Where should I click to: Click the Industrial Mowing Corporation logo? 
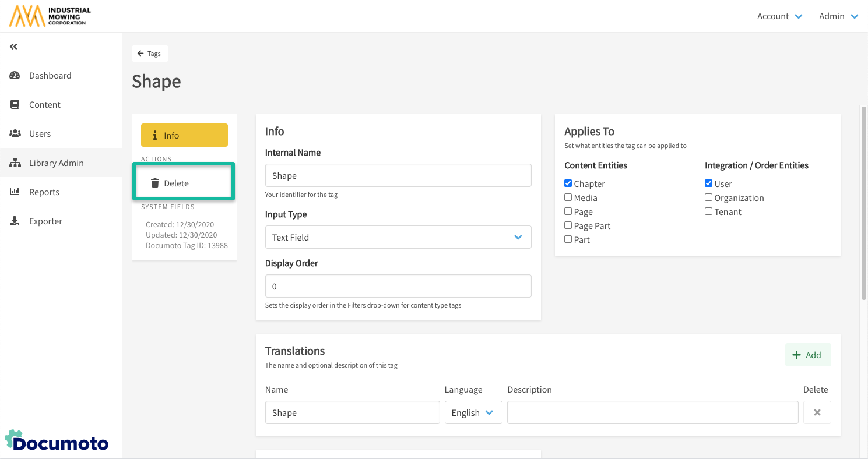coord(50,16)
